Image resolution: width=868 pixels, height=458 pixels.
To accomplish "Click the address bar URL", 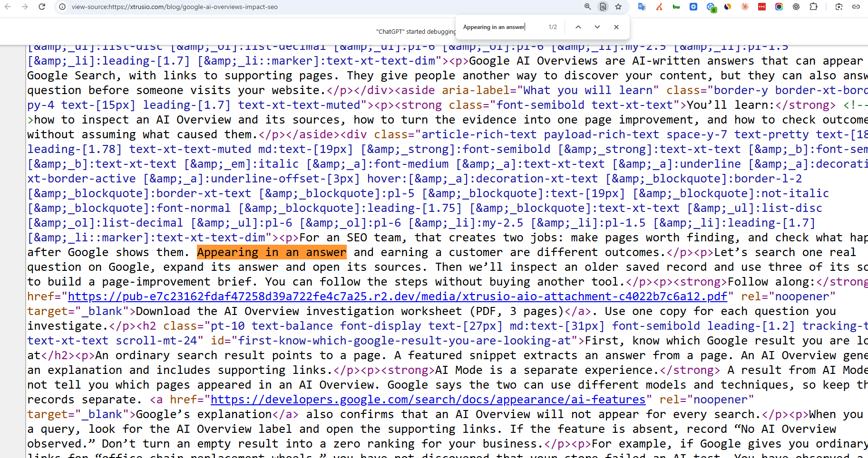I will click(175, 7).
